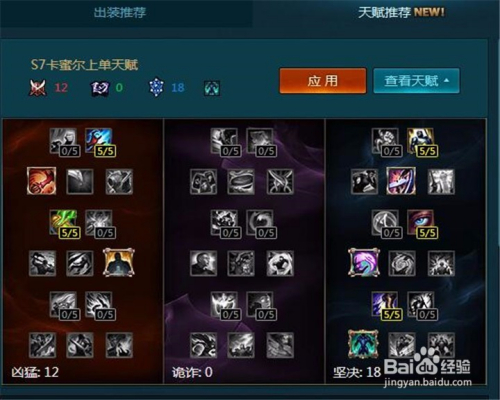Click the green 5/5 Ferocity tier-three mastery
This screenshot has width=500, height=400.
click(63, 223)
